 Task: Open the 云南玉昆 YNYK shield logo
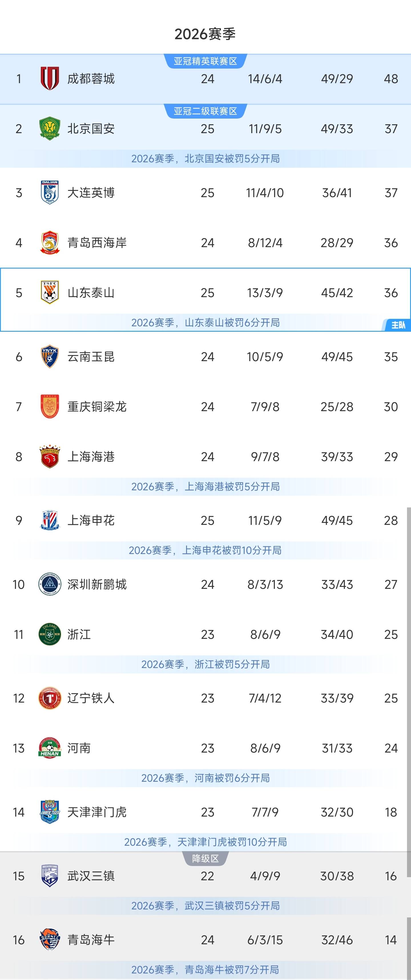click(50, 357)
